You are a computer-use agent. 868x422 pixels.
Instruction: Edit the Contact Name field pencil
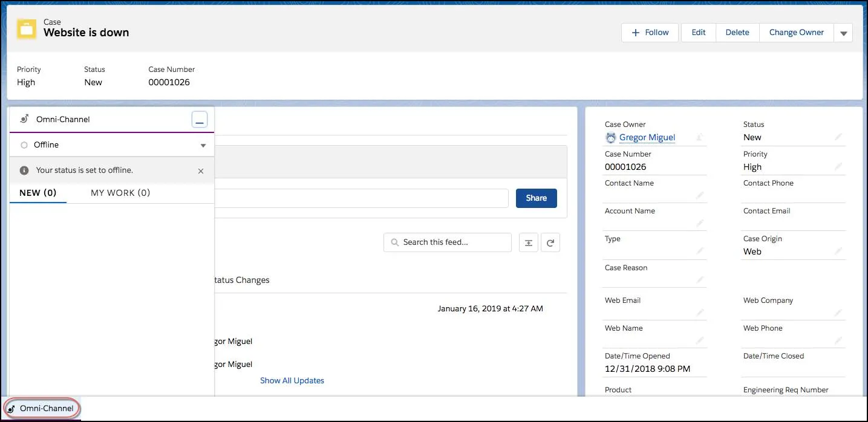pyautogui.click(x=700, y=195)
